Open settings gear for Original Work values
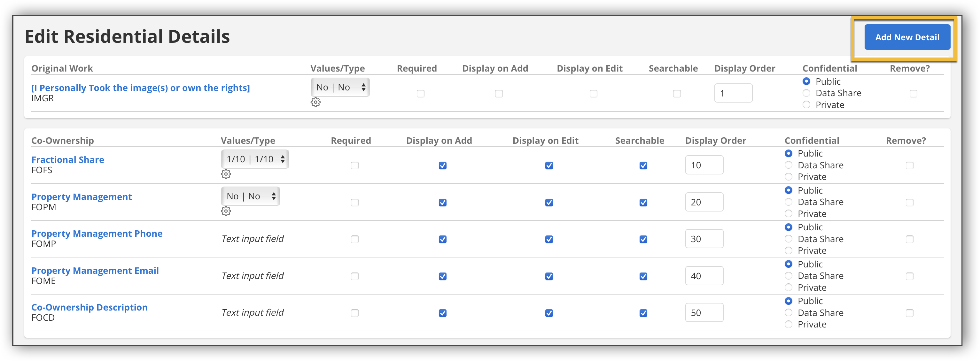The width and height of the screenshot is (980, 361). tap(315, 102)
